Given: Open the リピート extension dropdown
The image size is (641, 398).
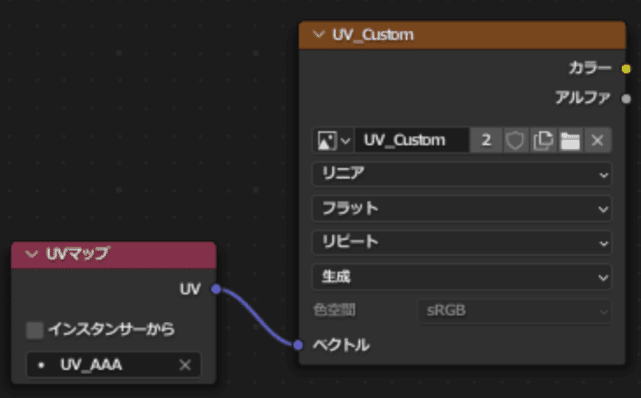Looking at the screenshot, I should click(x=462, y=243).
